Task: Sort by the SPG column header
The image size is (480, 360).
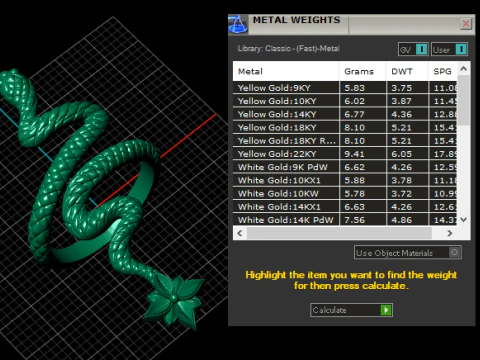Action: pos(443,71)
